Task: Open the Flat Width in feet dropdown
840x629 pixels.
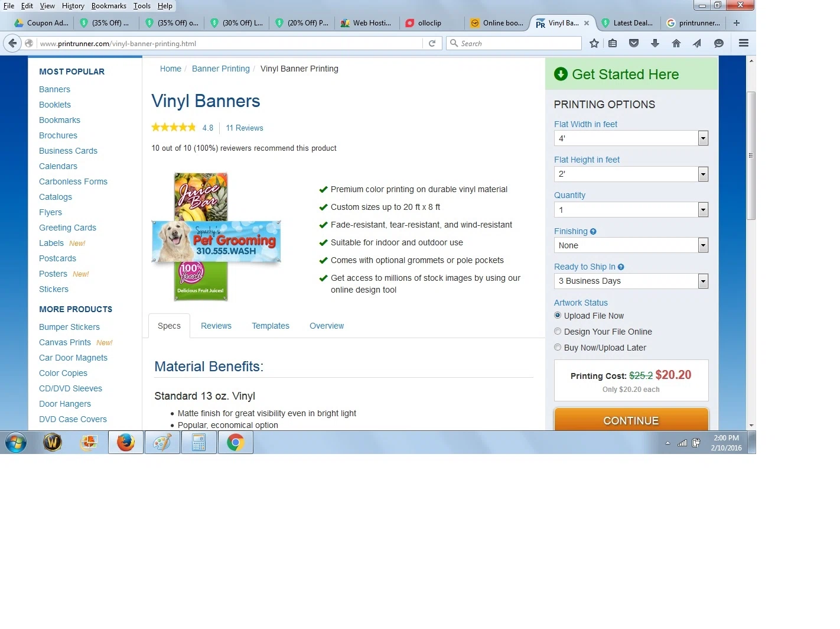Action: coord(631,138)
